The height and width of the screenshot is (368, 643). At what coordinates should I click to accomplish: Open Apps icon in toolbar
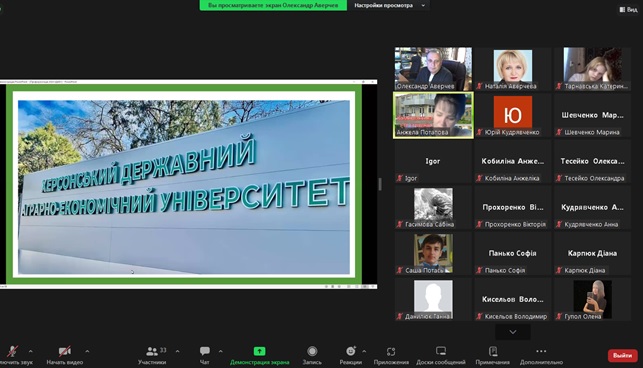pyautogui.click(x=391, y=352)
